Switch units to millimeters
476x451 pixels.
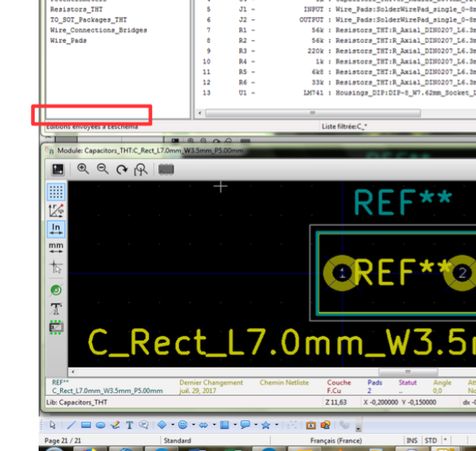coord(56,248)
